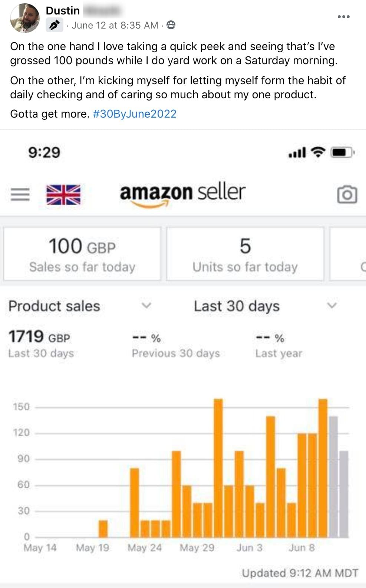
Task: Click the group audience privacy icon
Action: pyautogui.click(x=171, y=25)
